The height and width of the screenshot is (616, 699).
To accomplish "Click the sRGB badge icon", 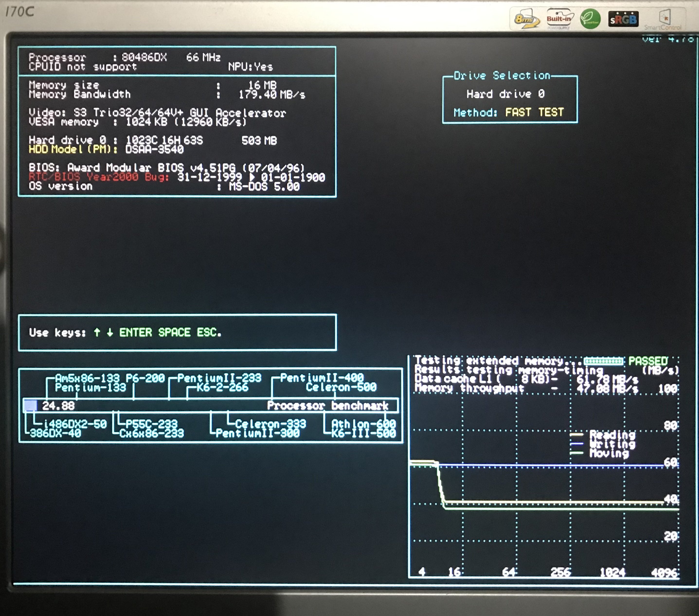I will coord(623,19).
